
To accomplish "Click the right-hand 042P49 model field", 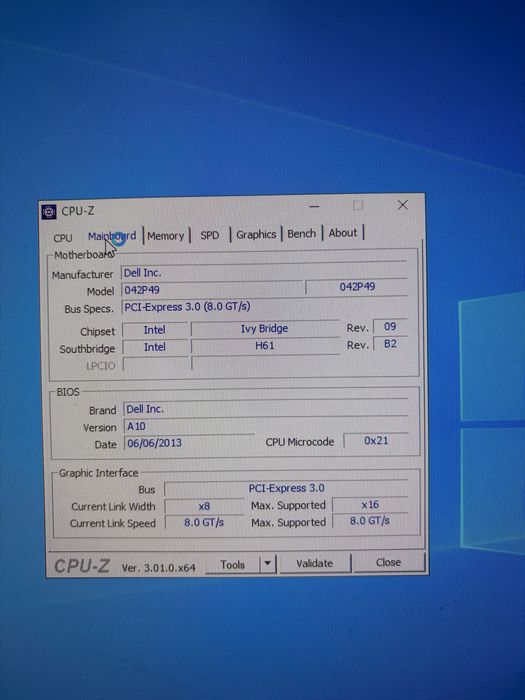I will pos(356,287).
